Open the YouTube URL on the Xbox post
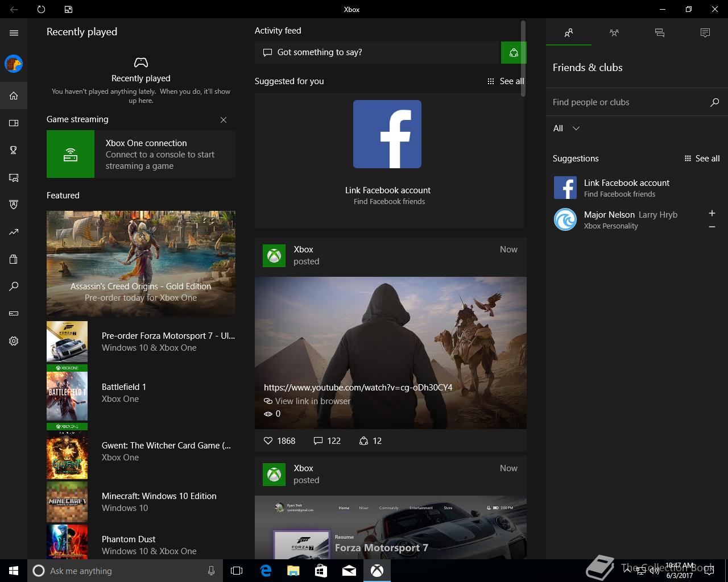728x582 pixels. (358, 388)
